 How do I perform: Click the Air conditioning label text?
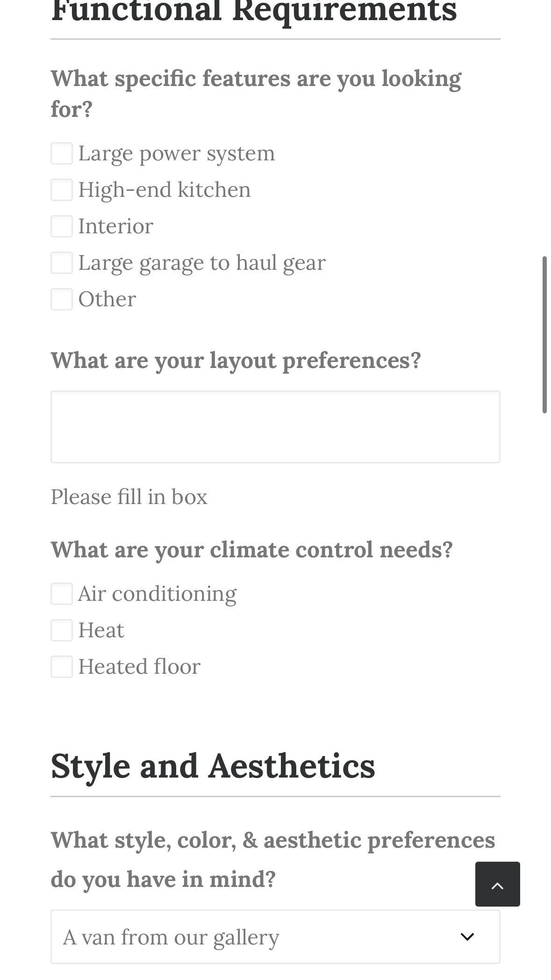point(157,594)
